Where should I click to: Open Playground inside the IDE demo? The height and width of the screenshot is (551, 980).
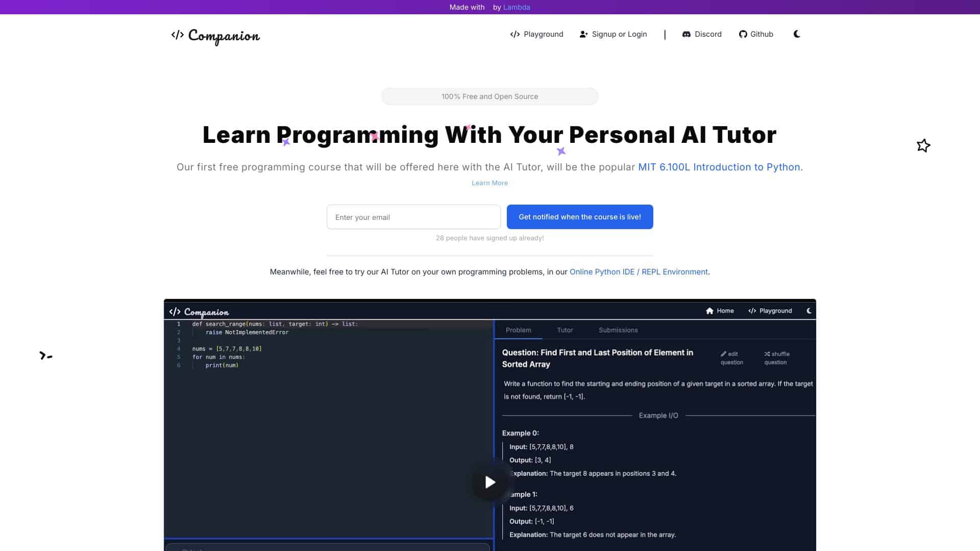[770, 310]
